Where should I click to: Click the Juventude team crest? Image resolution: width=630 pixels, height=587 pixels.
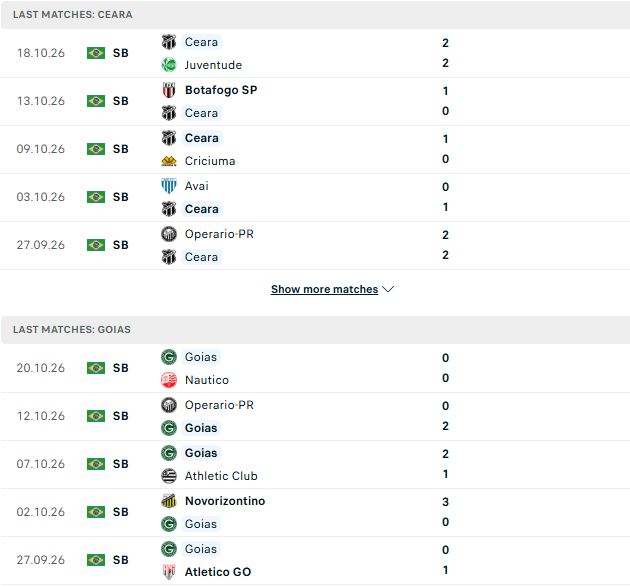point(169,65)
